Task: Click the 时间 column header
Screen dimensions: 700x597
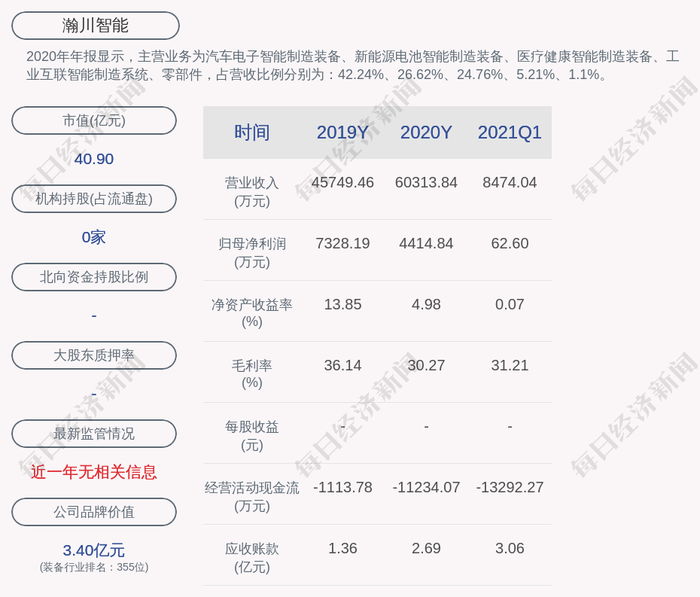Action: pos(251,132)
